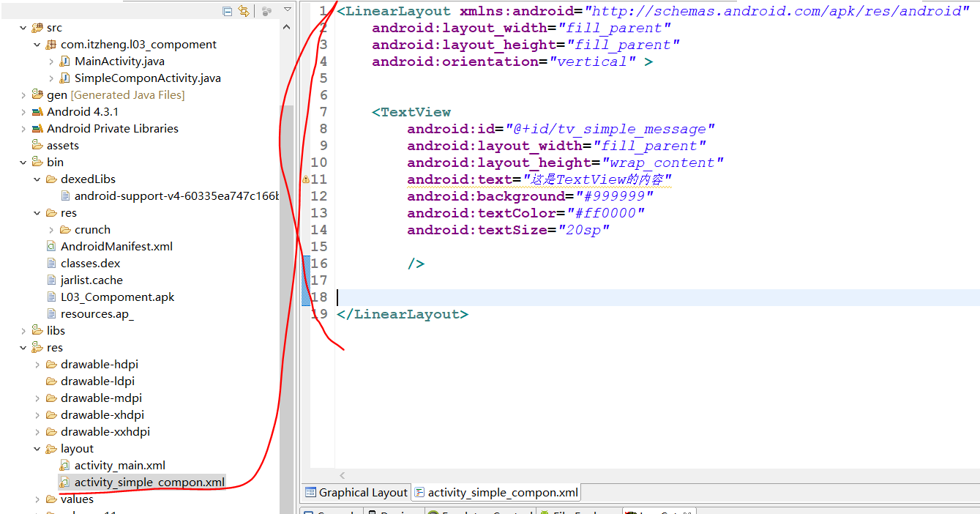Switch to the Graphical Layout tab

[x=356, y=493]
